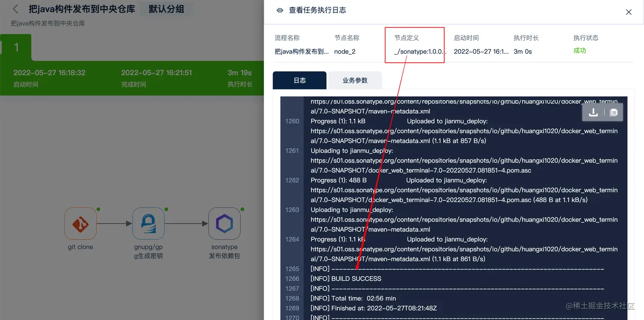Click the node name node_2
Image resolution: width=644 pixels, height=320 pixels.
pos(345,52)
